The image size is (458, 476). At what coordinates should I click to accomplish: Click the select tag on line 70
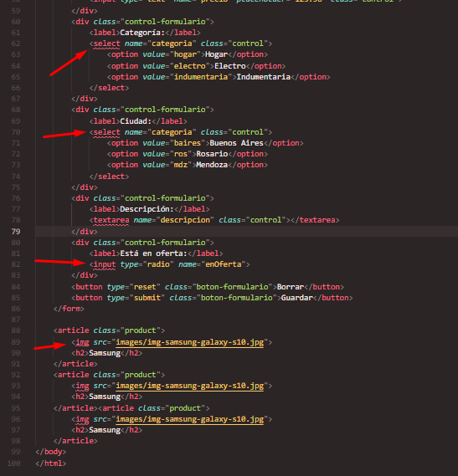(x=106, y=132)
